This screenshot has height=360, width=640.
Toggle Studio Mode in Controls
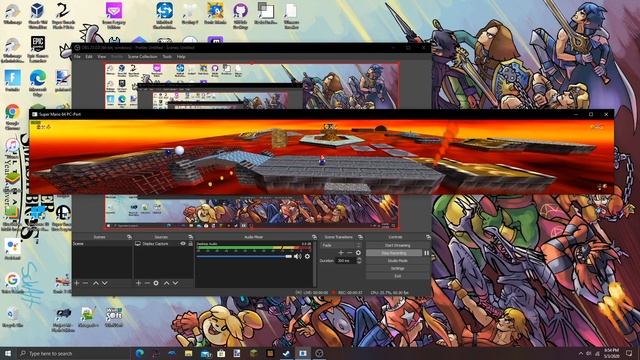(398, 260)
